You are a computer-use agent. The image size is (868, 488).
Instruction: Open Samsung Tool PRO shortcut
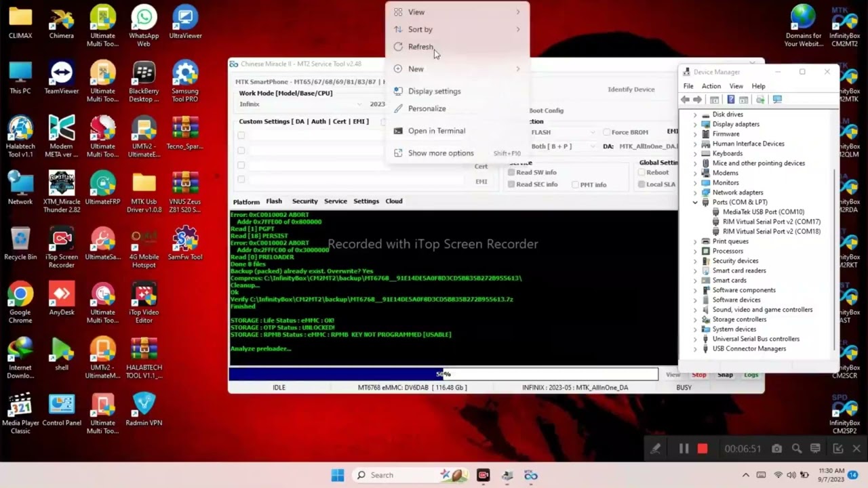(185, 82)
